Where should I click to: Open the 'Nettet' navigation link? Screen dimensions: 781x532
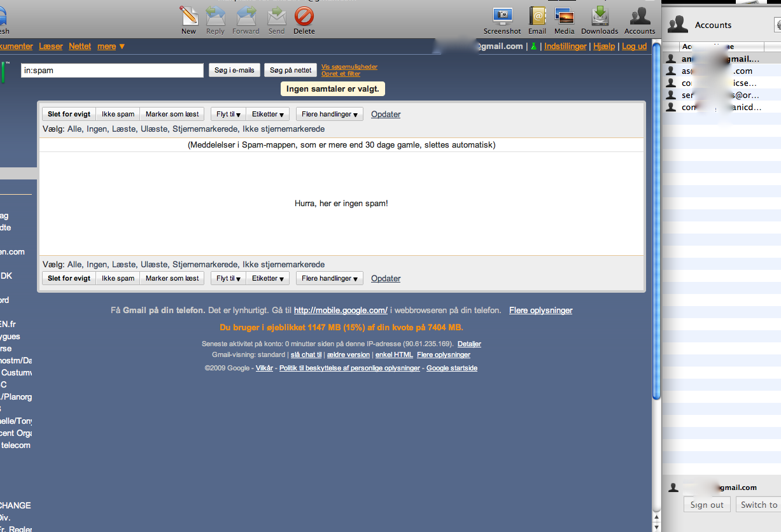point(80,46)
